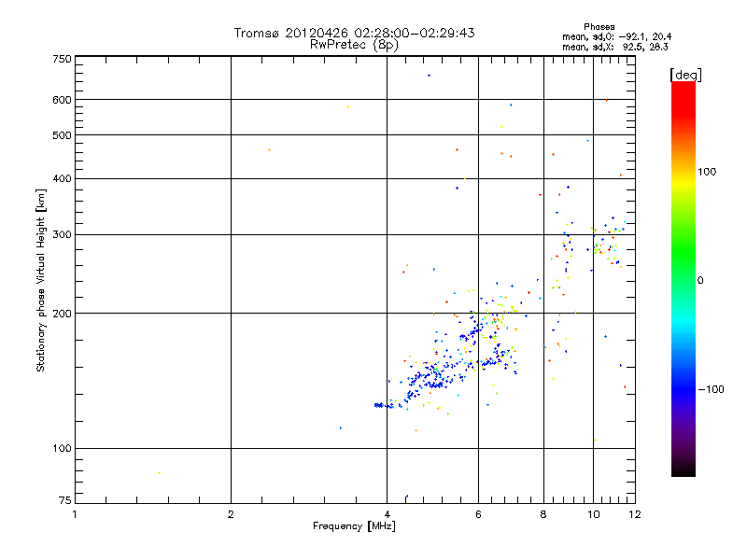
Task: Click the 200 km y-axis tick label
Action: (x=62, y=314)
